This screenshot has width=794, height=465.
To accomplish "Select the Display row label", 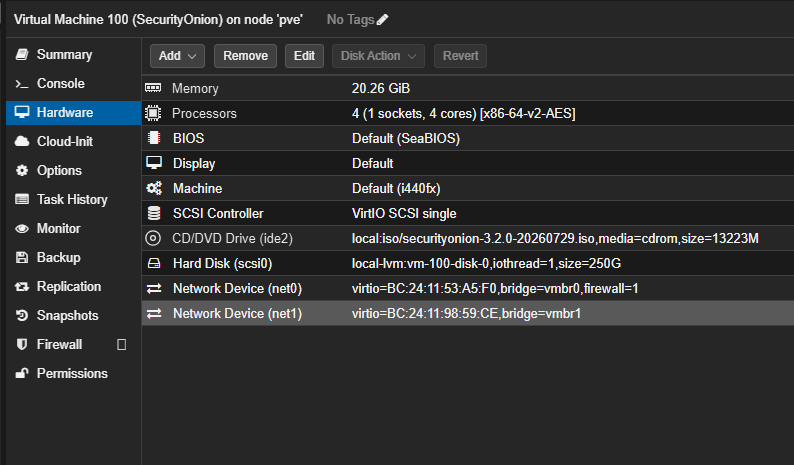I will 194,164.
